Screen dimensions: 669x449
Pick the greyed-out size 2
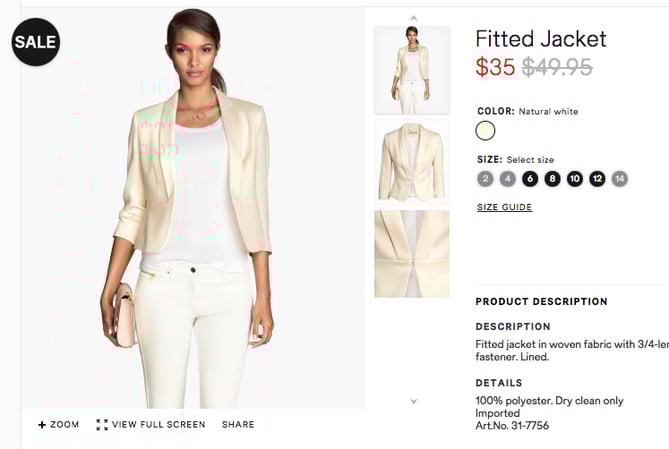[x=485, y=179]
